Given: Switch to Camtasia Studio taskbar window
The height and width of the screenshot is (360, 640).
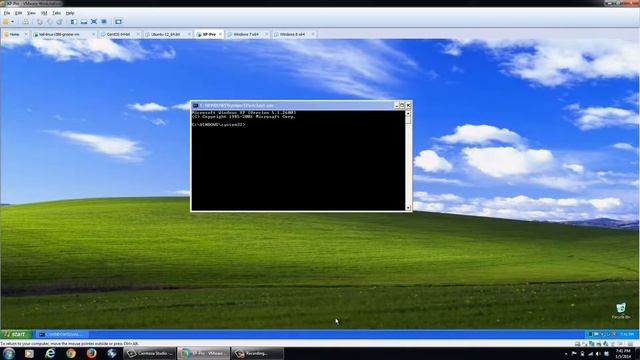Looking at the screenshot, I should tap(150, 353).
